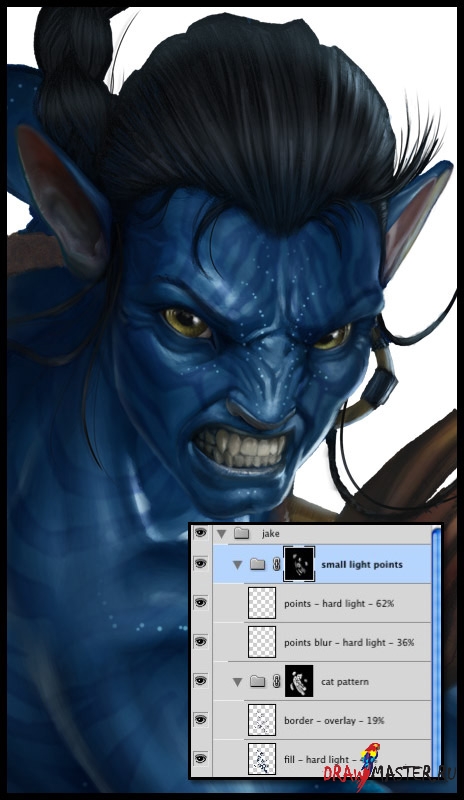
Task: Select 'border – overlay – 19%' layer
Action: (334, 720)
